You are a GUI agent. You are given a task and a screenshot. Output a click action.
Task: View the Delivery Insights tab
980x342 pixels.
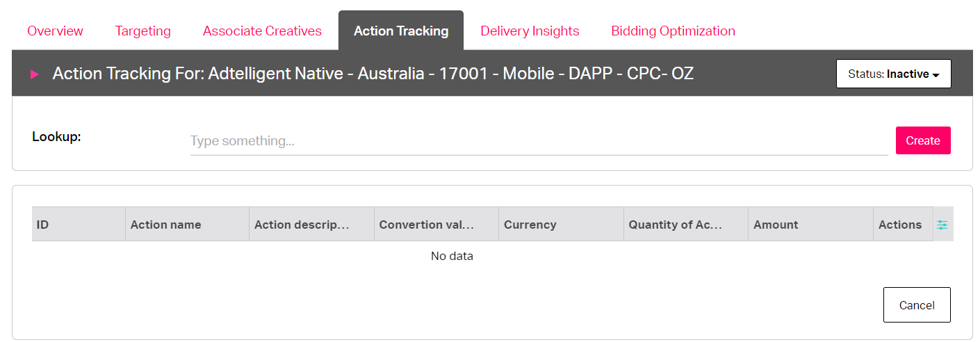530,31
